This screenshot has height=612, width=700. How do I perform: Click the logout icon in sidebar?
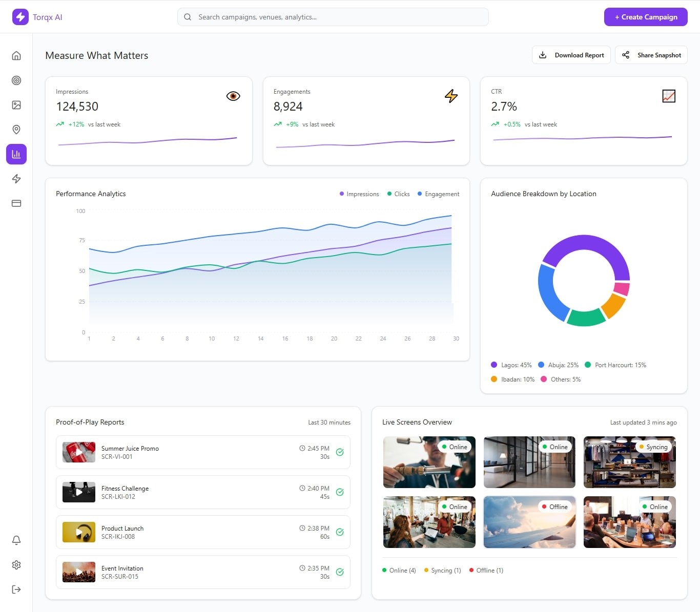[16, 589]
